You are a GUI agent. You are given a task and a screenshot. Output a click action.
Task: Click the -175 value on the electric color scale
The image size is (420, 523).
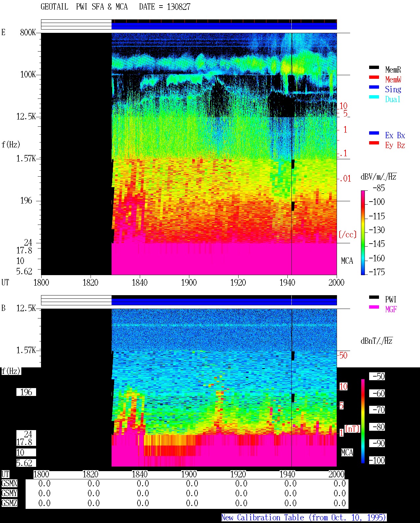[x=377, y=272]
